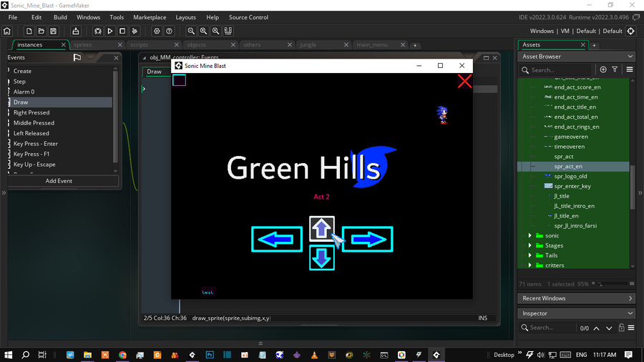
Task: Open the target manager crosshair icon
Action: [x=631, y=31]
